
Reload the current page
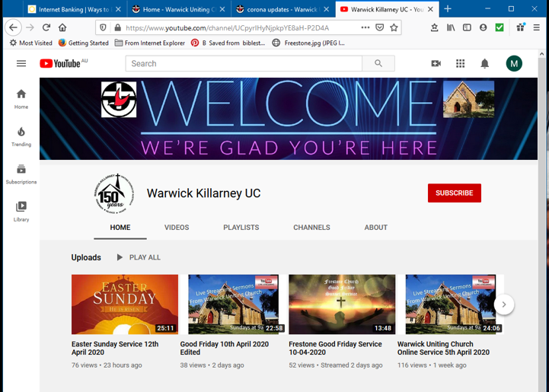coord(46,27)
